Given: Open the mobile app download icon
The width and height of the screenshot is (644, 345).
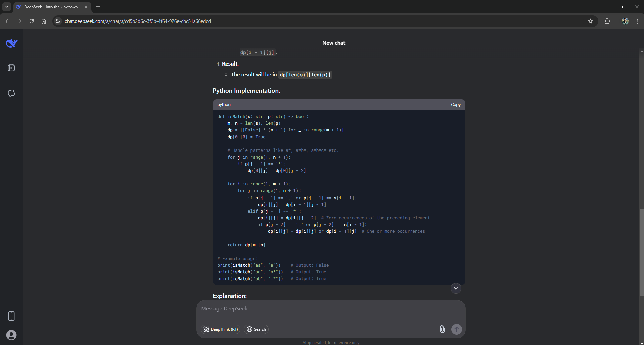Looking at the screenshot, I should pyautogui.click(x=11, y=316).
